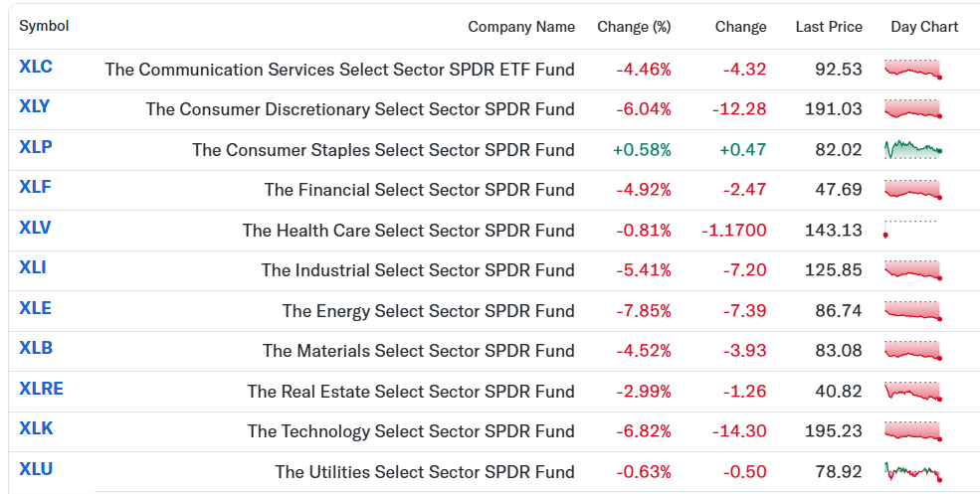Open the XLE day chart thumbnail
The width and height of the screenshot is (980, 494).
pyautogui.click(x=913, y=310)
